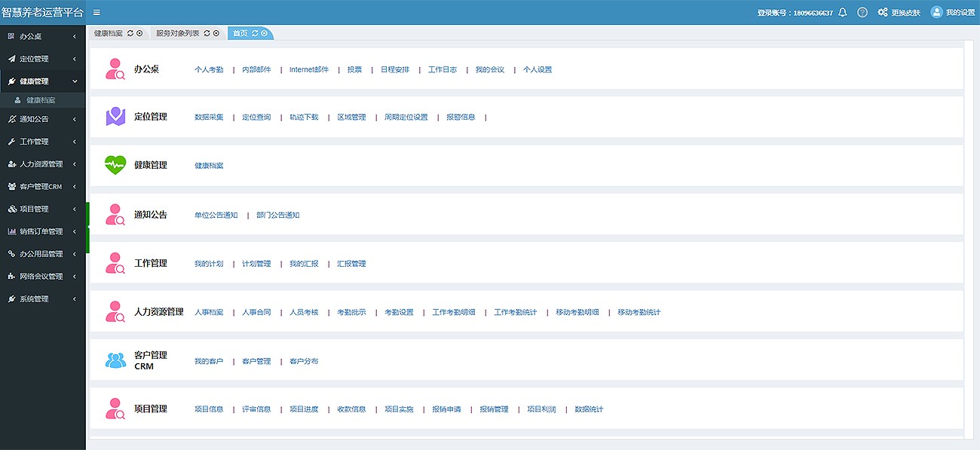The image size is (980, 450).
Task: Open the 健康档案 submenu item in sidebar
Action: [x=43, y=99]
